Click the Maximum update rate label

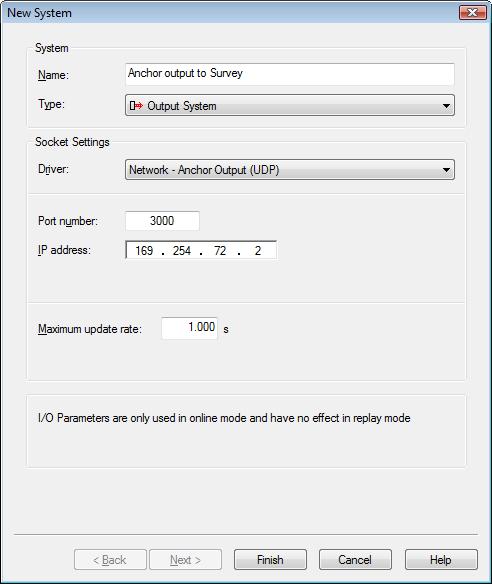click(90, 329)
